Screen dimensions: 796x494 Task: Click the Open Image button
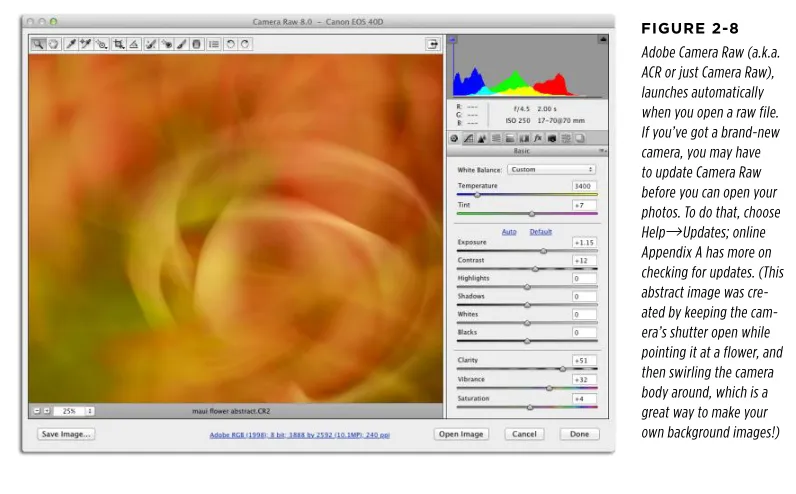coord(461,434)
